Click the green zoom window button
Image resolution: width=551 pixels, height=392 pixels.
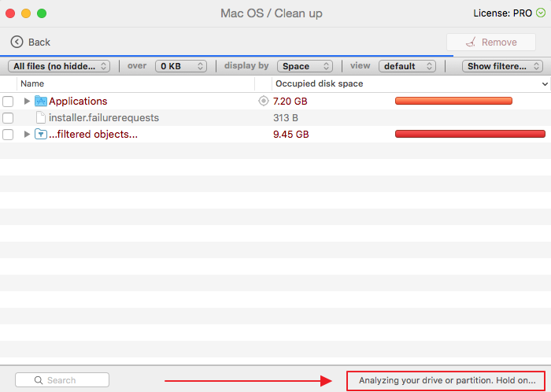[42, 13]
